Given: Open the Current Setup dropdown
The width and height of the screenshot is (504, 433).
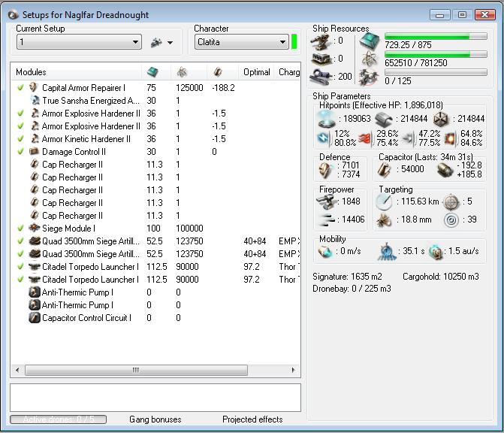Looking at the screenshot, I should tap(79, 42).
